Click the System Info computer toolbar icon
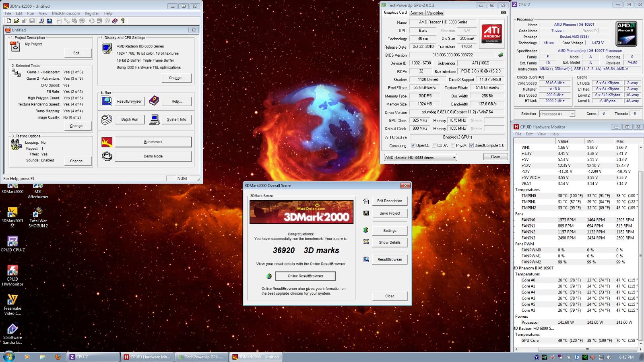 (x=41, y=21)
